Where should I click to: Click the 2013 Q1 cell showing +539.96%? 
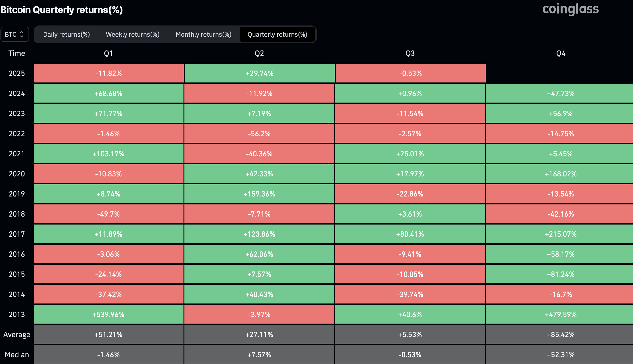(108, 314)
